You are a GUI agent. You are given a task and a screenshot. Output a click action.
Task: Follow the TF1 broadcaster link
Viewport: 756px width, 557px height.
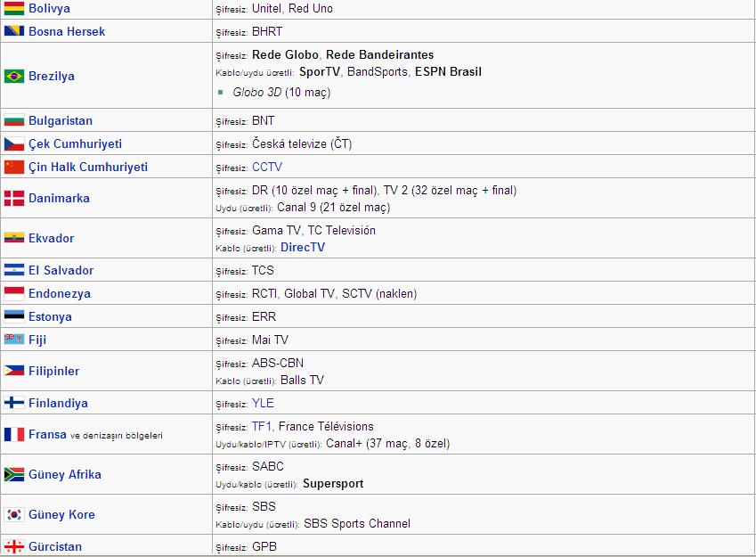click(262, 426)
